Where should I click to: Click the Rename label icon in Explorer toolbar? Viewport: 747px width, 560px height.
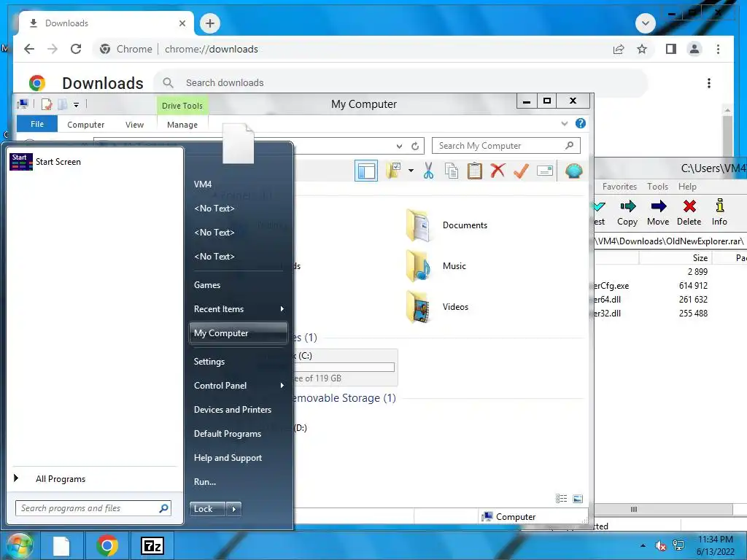(544, 171)
